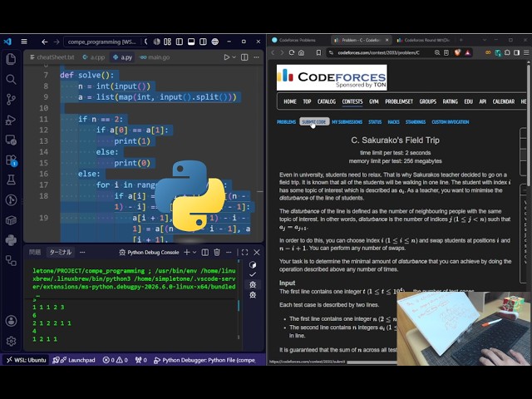Go forward with the VS Code arrow
This screenshot has width=532, height=399.
click(57, 42)
